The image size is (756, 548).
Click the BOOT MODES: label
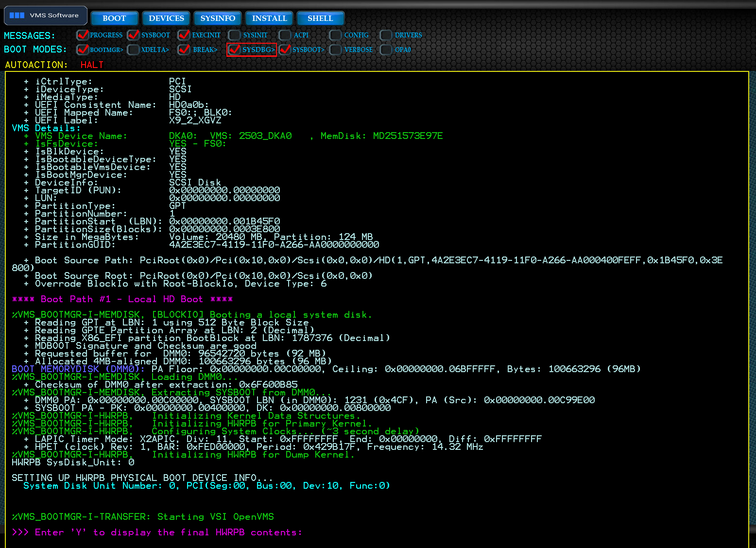point(35,49)
